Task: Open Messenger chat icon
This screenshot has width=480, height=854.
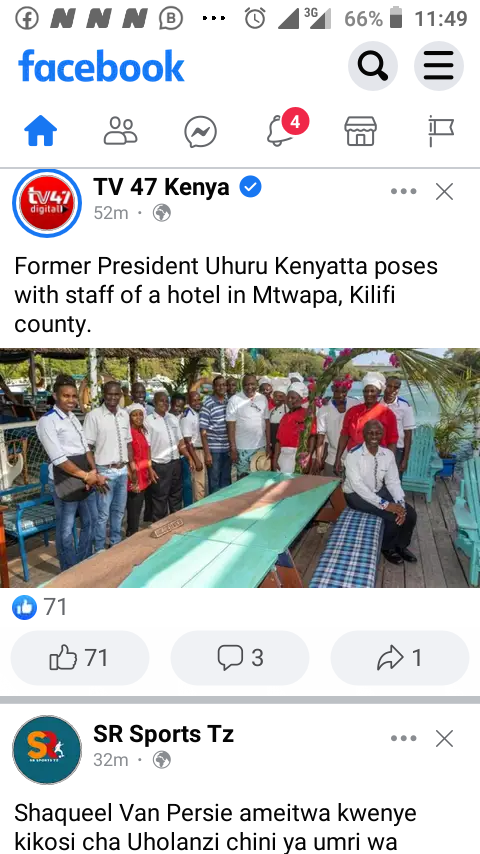Action: click(200, 132)
